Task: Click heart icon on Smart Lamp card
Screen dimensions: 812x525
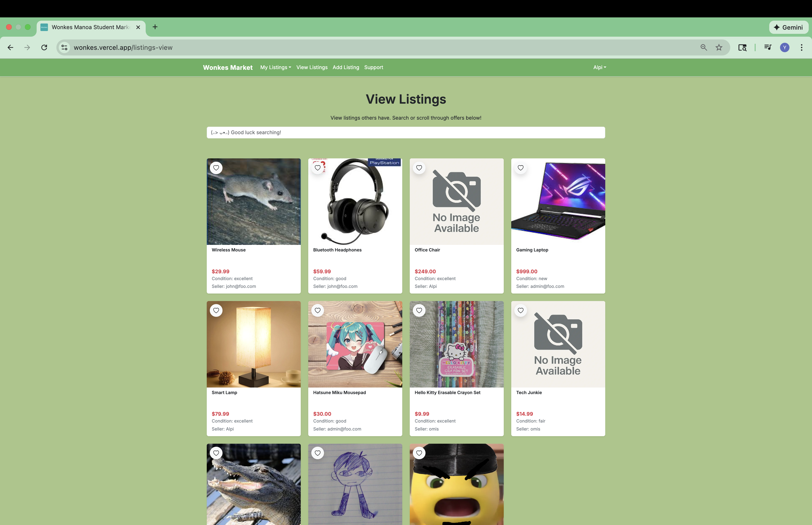Action: (216, 310)
